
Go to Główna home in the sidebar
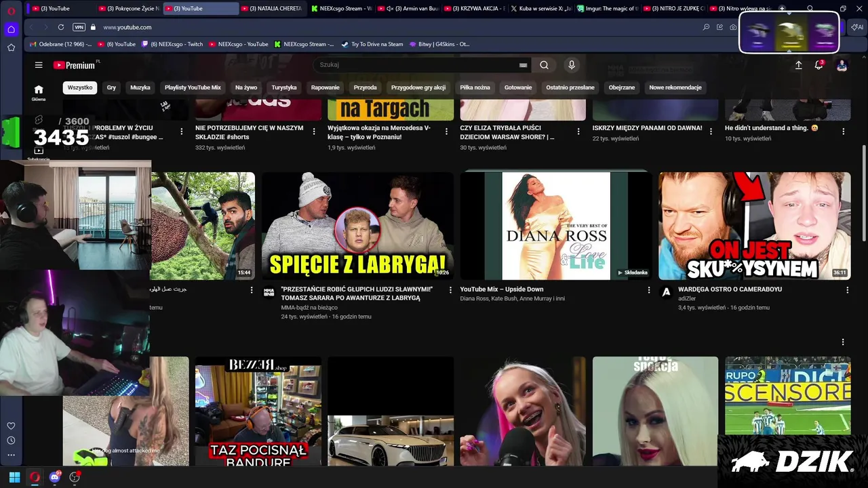(39, 93)
